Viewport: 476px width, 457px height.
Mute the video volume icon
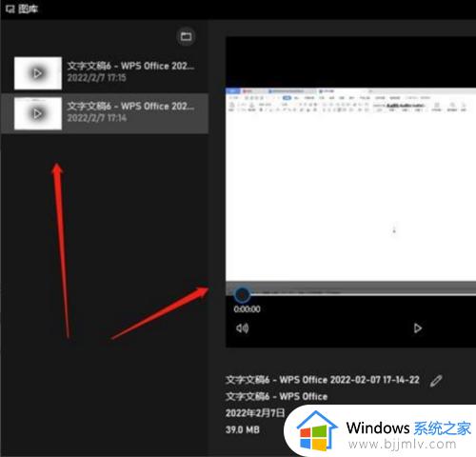tap(243, 328)
